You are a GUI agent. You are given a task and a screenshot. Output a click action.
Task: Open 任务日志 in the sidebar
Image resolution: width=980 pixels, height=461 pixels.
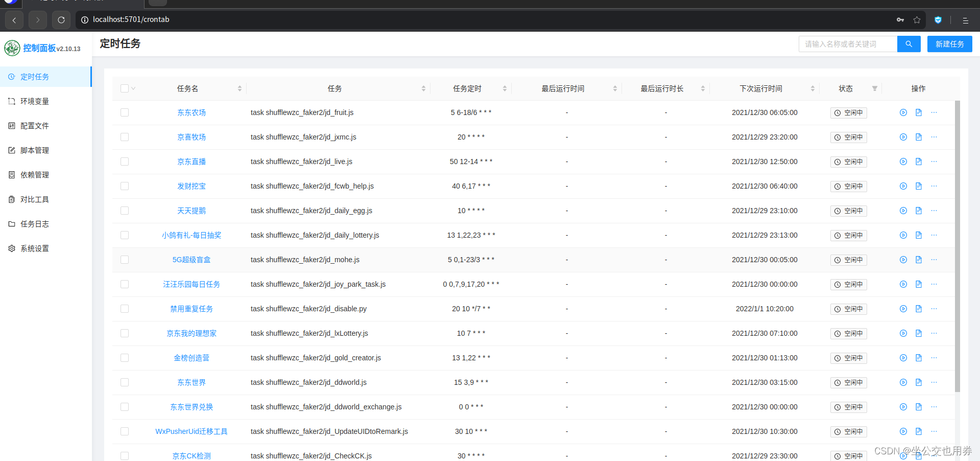[x=46, y=224]
